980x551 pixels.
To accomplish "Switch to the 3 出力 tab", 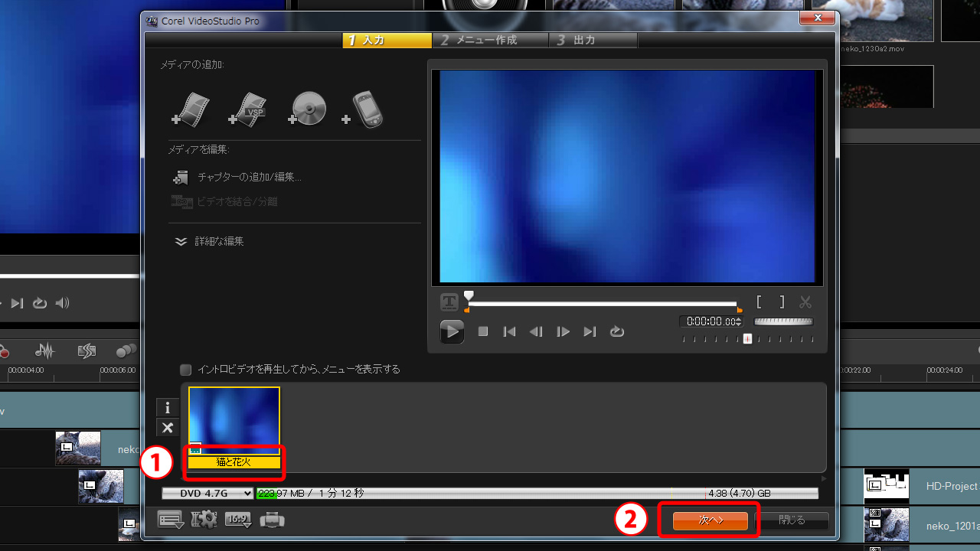I will (x=592, y=40).
